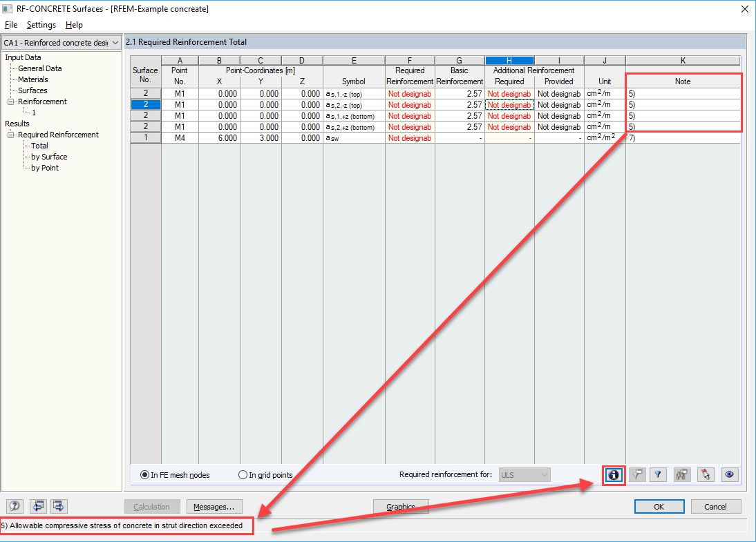Select Reinforcement in the tree
Screen dimensions: 756x542
coord(42,101)
